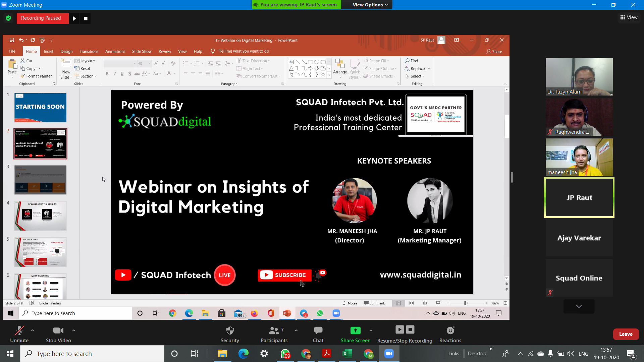This screenshot has width=644, height=362.
Task: Select maneesh jha's video tile
Action: [579, 157]
